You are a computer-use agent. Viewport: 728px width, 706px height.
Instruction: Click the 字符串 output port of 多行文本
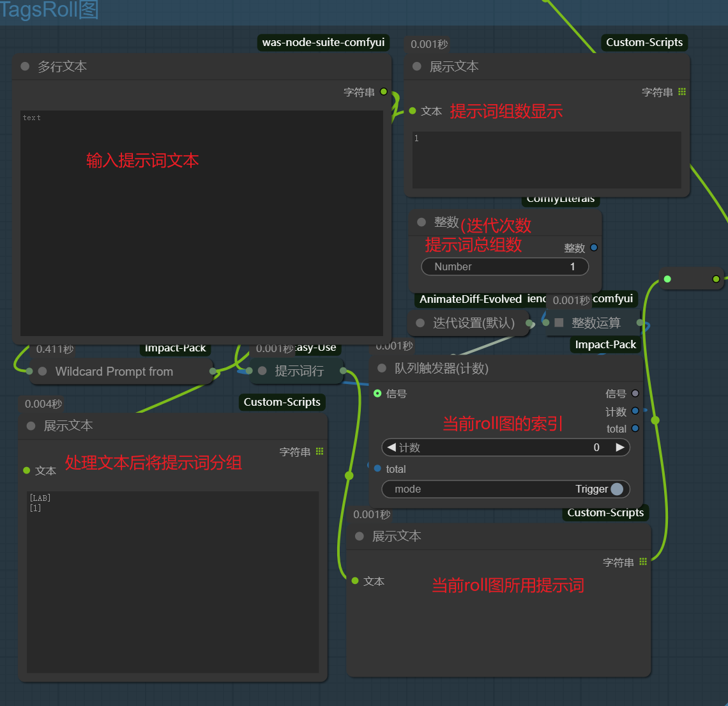[x=384, y=92]
